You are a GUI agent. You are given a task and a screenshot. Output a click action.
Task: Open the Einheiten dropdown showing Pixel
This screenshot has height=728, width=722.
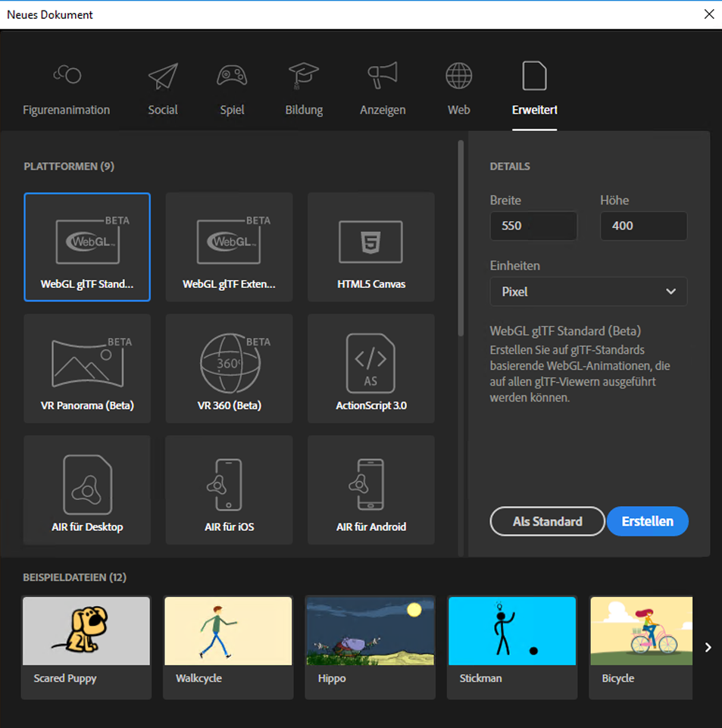(589, 292)
